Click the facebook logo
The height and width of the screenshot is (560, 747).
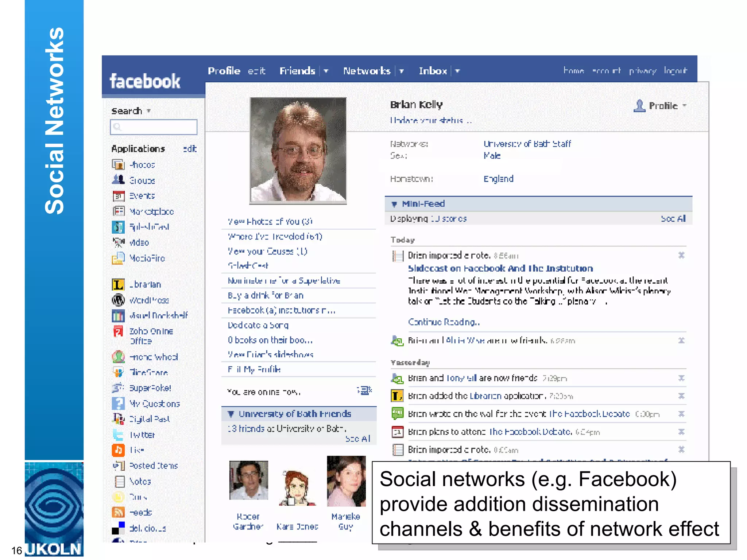(x=145, y=81)
